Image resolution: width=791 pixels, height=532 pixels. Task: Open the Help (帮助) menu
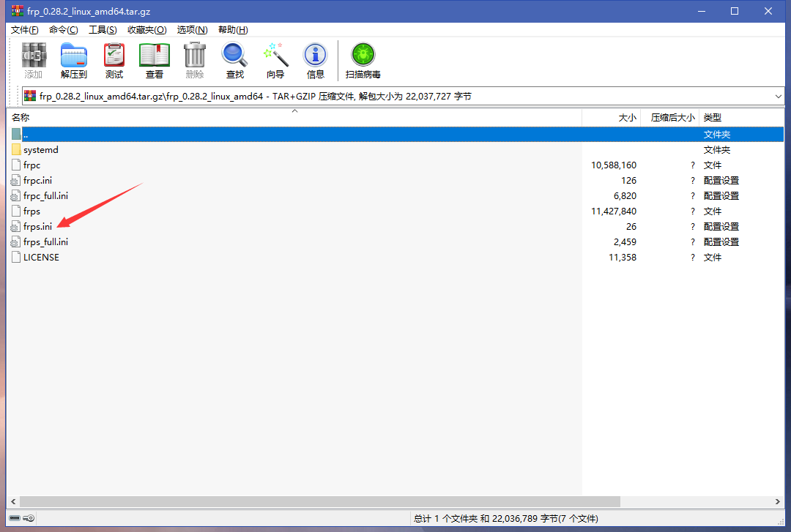(x=233, y=30)
